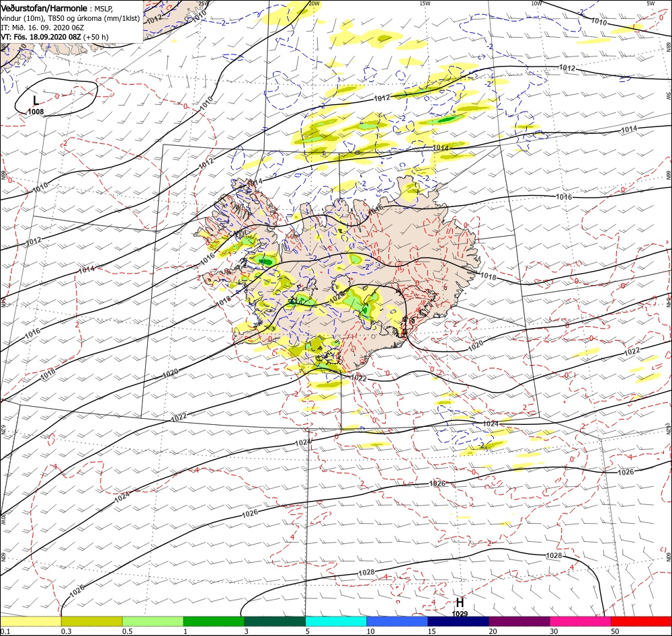Click the 'Veðurstofan/Harmonie' title text

[x=44, y=8]
